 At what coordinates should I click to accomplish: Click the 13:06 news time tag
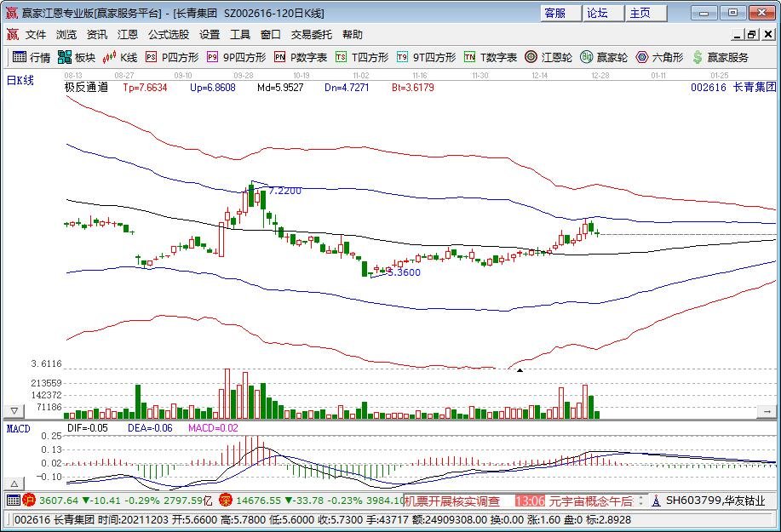(x=530, y=501)
